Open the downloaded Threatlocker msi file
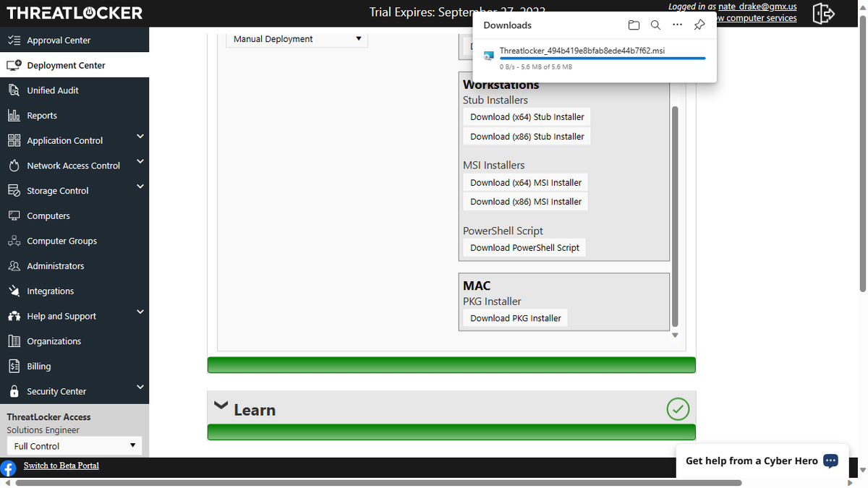Screen dimensions: 868x488 [582, 50]
